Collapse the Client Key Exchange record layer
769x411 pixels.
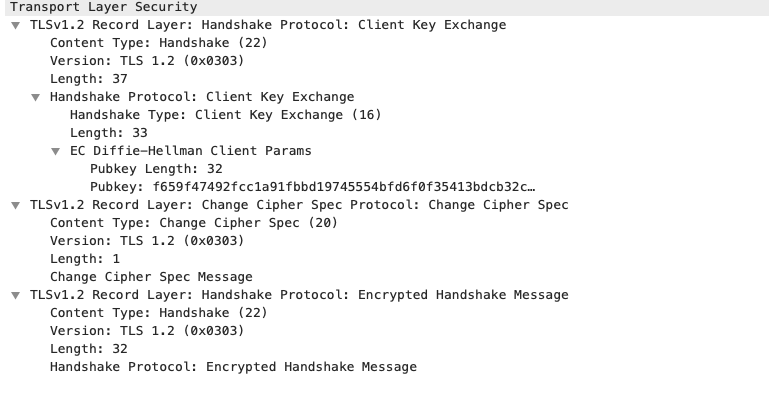coord(16,25)
